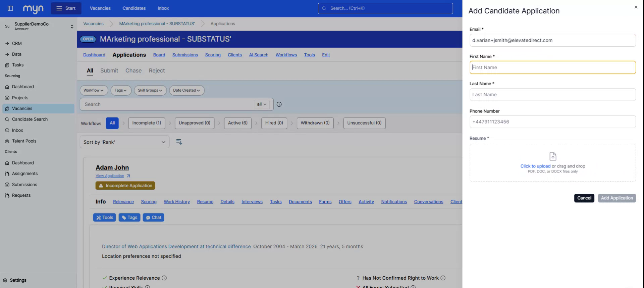Select the Work History candidate tab
This screenshot has width=644, height=288.
point(176,202)
